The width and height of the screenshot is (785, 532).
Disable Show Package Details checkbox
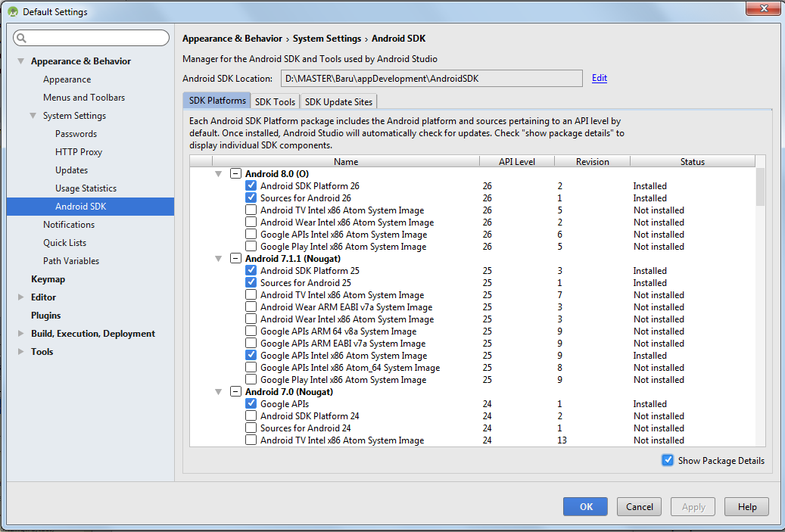point(668,460)
